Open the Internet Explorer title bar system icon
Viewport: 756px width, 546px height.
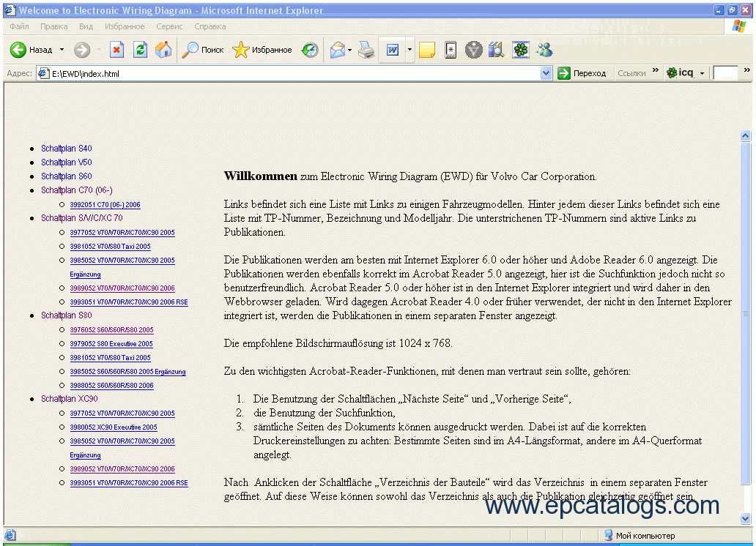10,10
